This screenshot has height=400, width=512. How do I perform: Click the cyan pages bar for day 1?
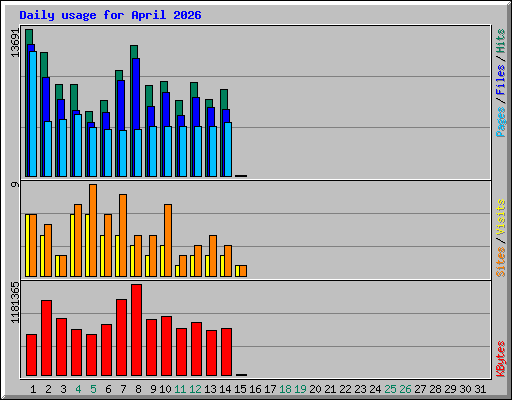click(33, 114)
